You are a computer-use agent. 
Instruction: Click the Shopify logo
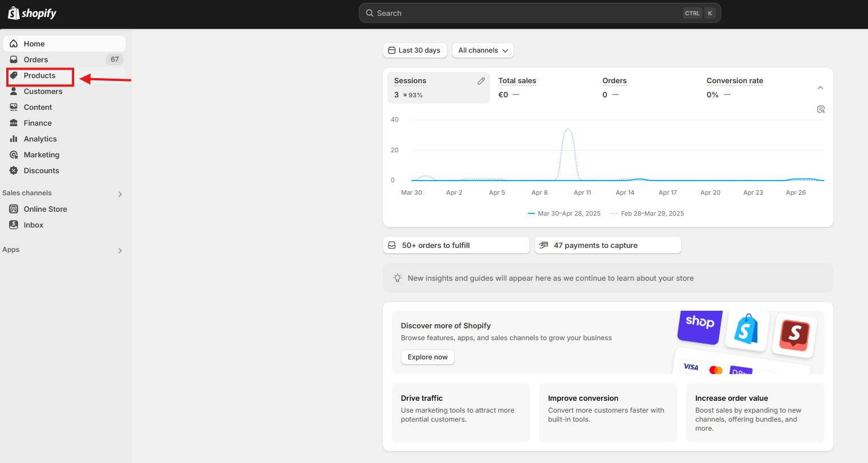32,13
